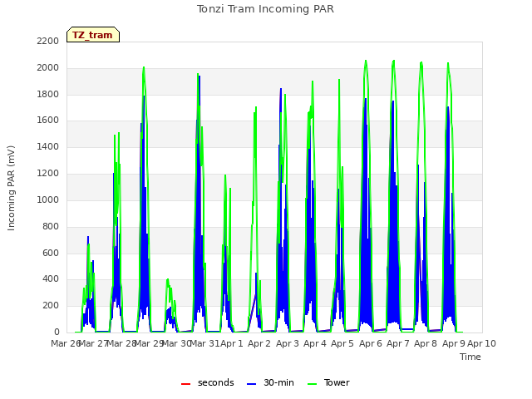Screen dimensions: 532x399
Task: Click the Apr 1 x-axis label
Action: click(x=232, y=343)
